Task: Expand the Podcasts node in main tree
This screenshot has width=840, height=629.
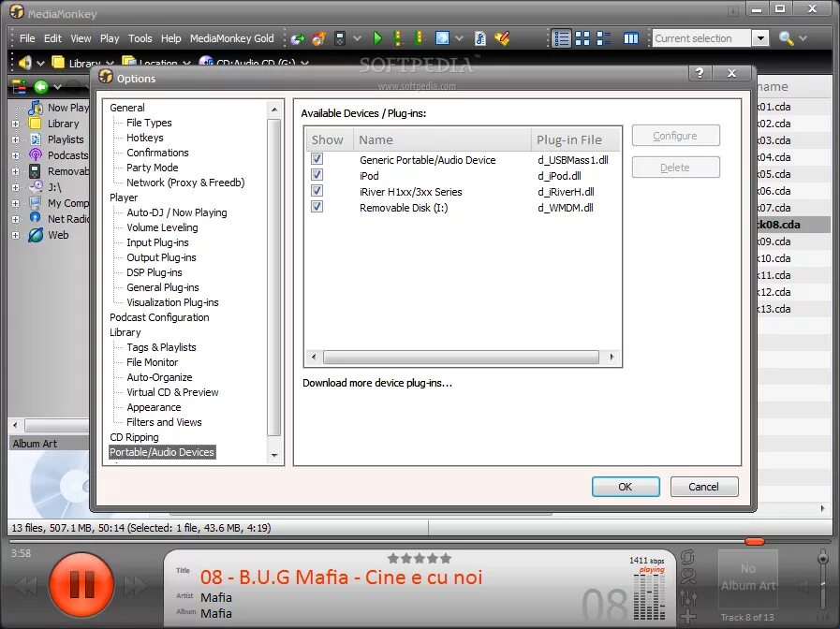Action: coord(16,155)
